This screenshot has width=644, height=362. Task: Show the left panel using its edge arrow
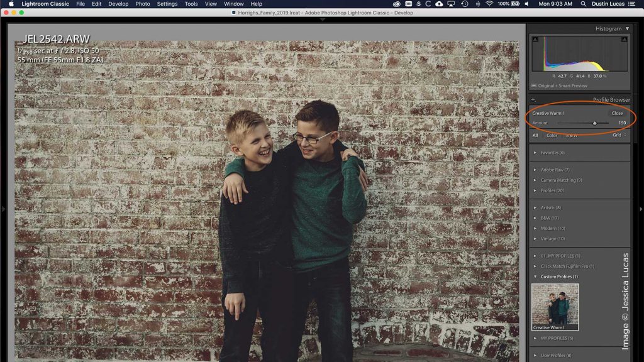point(4,209)
